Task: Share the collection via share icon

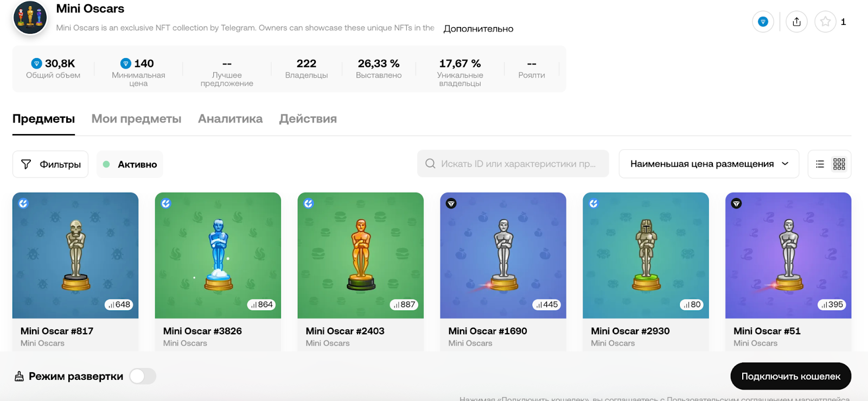Action: tap(796, 22)
